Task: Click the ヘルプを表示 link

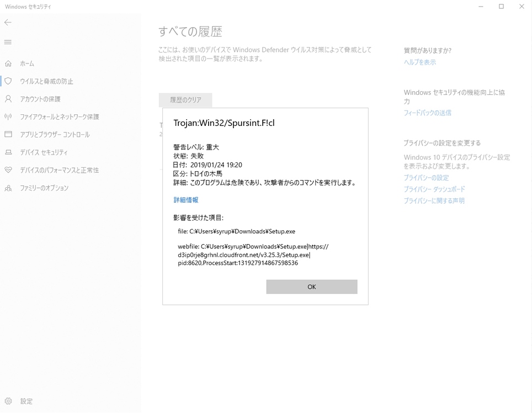Action: [x=420, y=62]
